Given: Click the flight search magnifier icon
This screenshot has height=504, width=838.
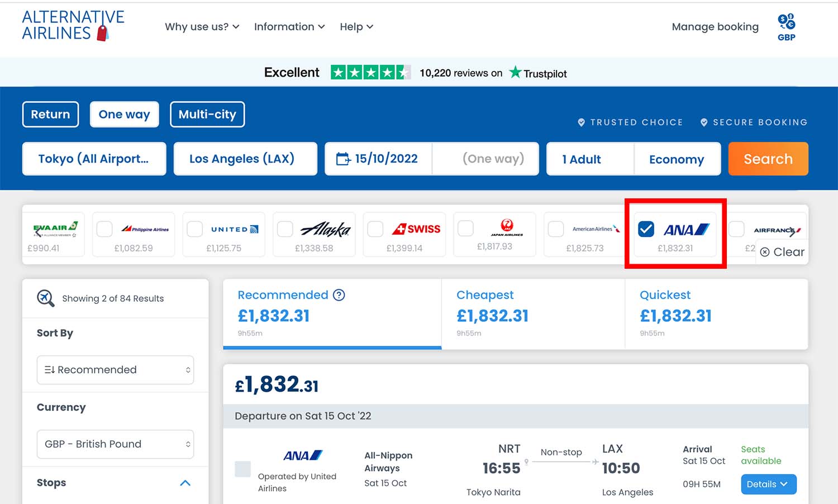Looking at the screenshot, I should 46,298.
